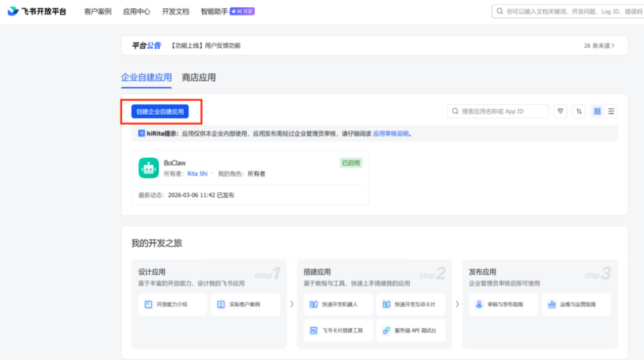Click the chevron between step 1 and step 2
Image resolution: width=644 pixels, height=360 pixels.
pyautogui.click(x=292, y=304)
